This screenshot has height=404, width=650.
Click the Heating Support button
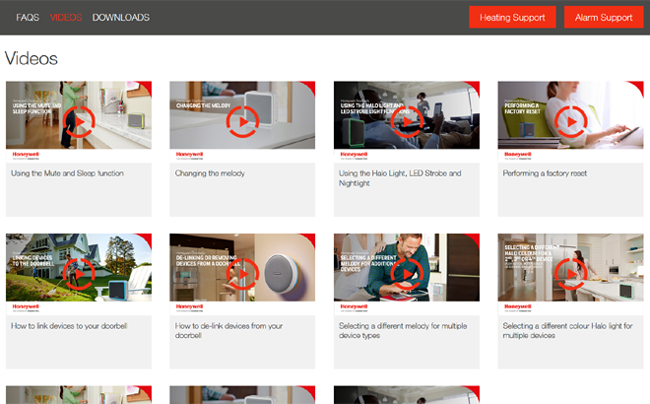click(x=512, y=17)
